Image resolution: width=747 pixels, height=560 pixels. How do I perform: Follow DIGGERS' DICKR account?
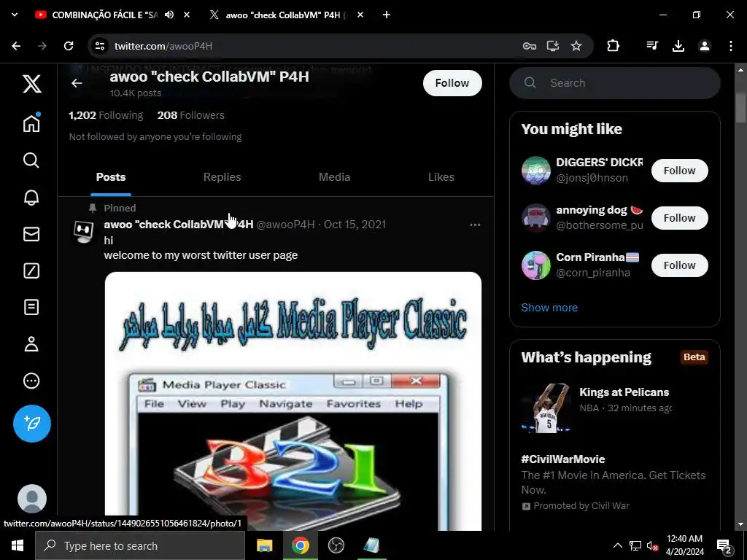coord(679,171)
